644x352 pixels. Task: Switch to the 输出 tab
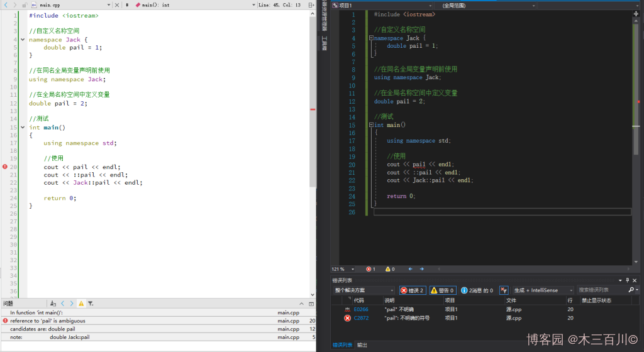(x=362, y=345)
